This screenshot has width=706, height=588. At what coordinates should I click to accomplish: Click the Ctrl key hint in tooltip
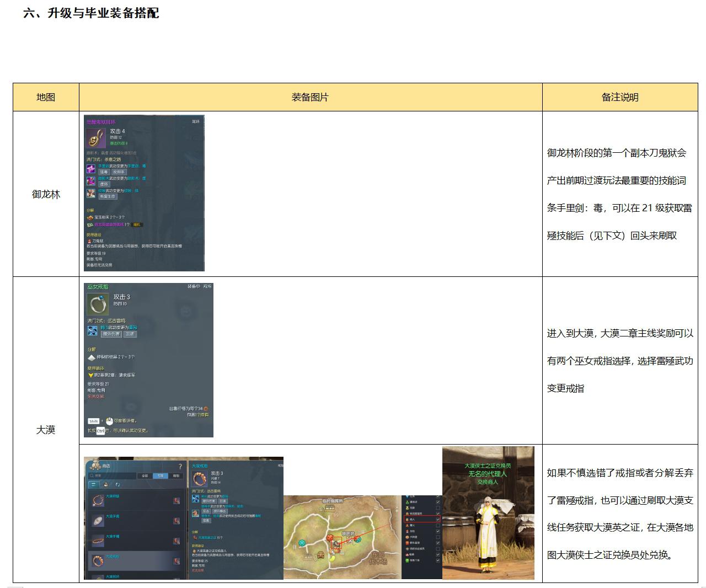tap(100, 431)
